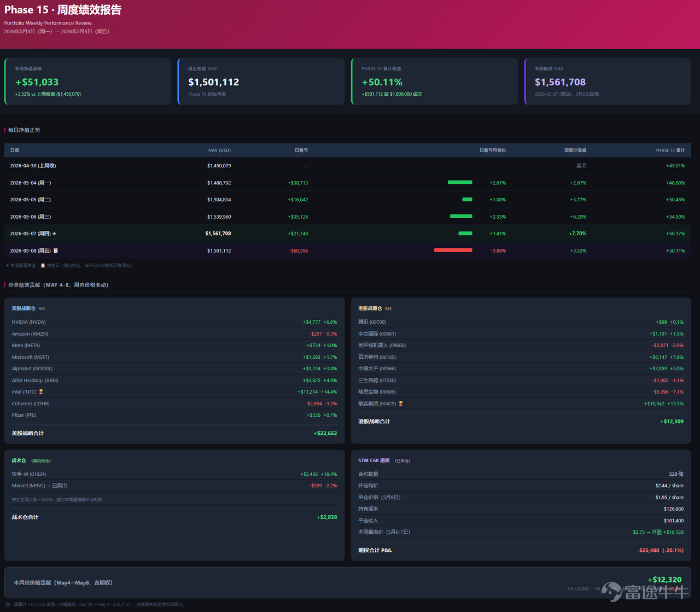Click the summary total +$12,320
Screen dimensions: 700x612
pos(664,580)
